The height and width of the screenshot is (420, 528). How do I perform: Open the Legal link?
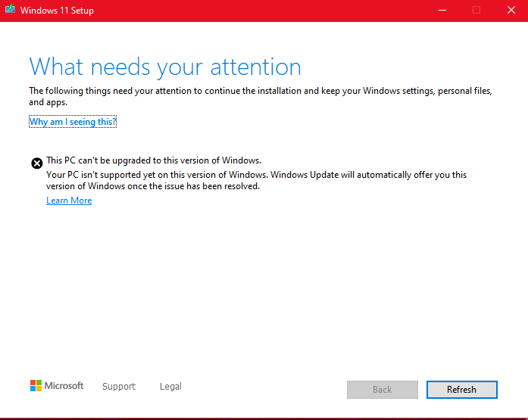(x=170, y=387)
